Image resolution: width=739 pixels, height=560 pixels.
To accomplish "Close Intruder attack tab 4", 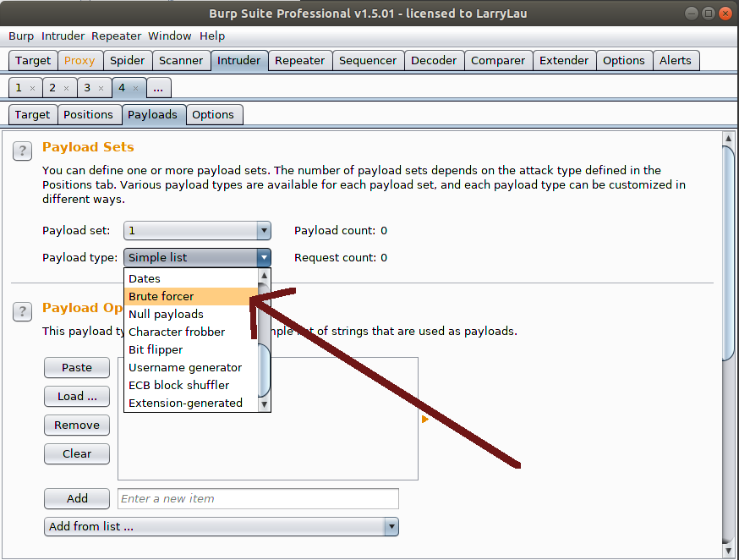I will tap(136, 88).
